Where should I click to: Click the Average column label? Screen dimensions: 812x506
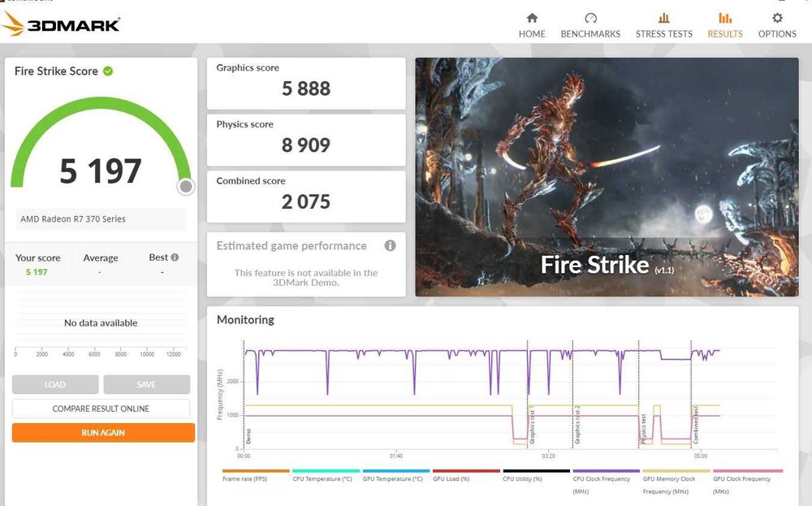(x=101, y=258)
